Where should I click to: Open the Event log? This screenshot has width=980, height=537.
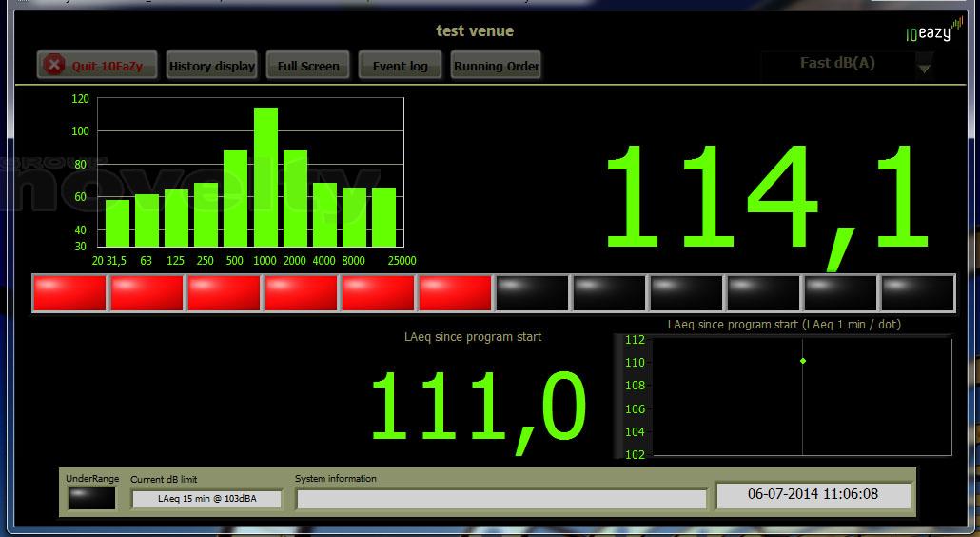400,66
